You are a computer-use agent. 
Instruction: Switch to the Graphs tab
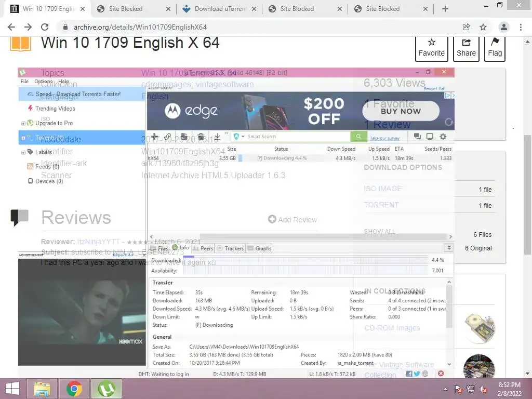(260, 248)
